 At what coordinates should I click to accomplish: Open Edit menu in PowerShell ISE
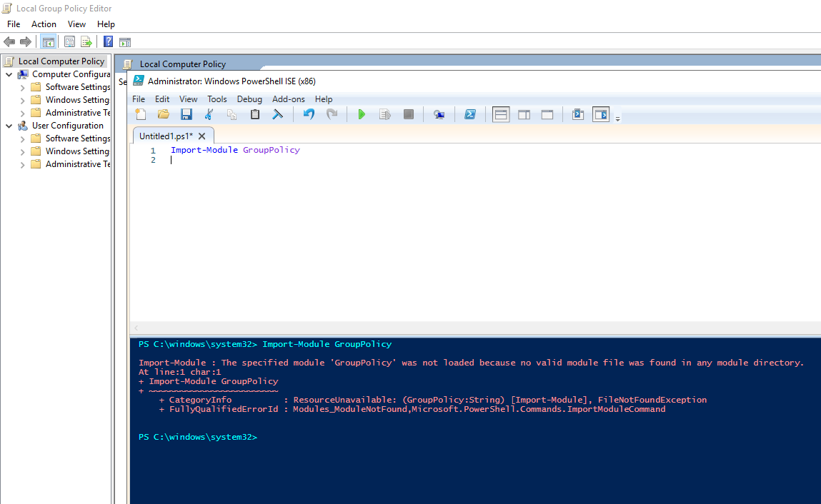pos(162,99)
